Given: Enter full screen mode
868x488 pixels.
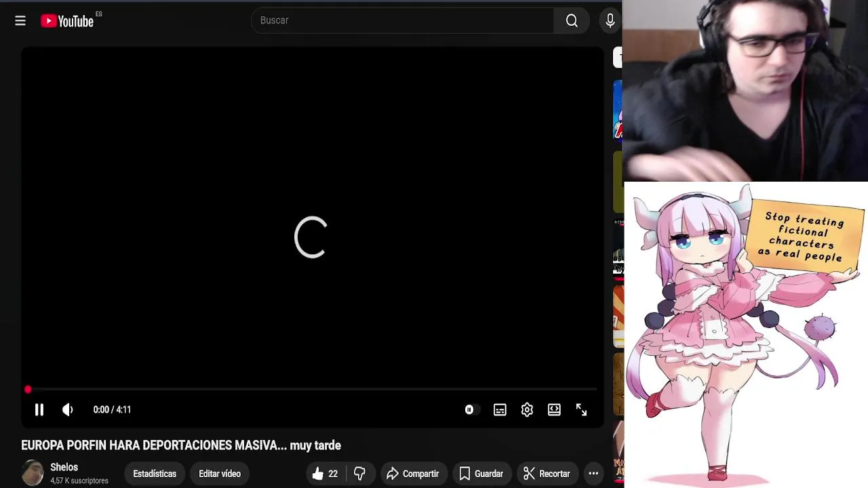Looking at the screenshot, I should pyautogui.click(x=581, y=409).
